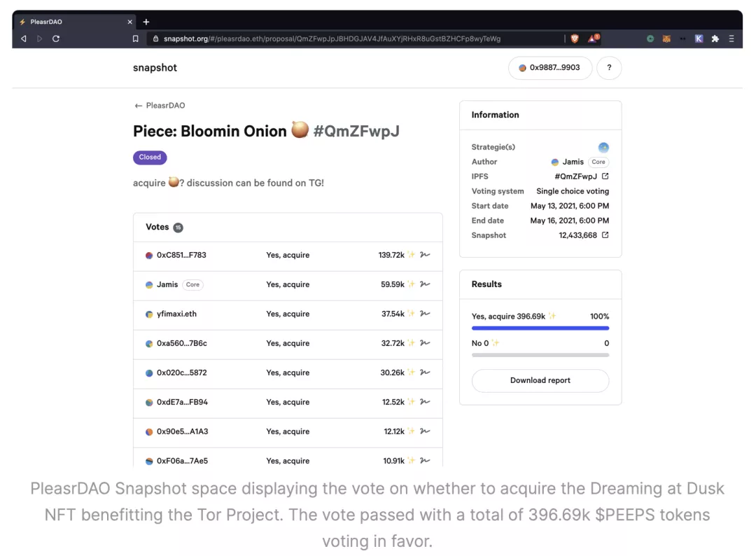The width and height of the screenshot is (756, 556).
Task: Open a new browser tab
Action: (x=146, y=22)
